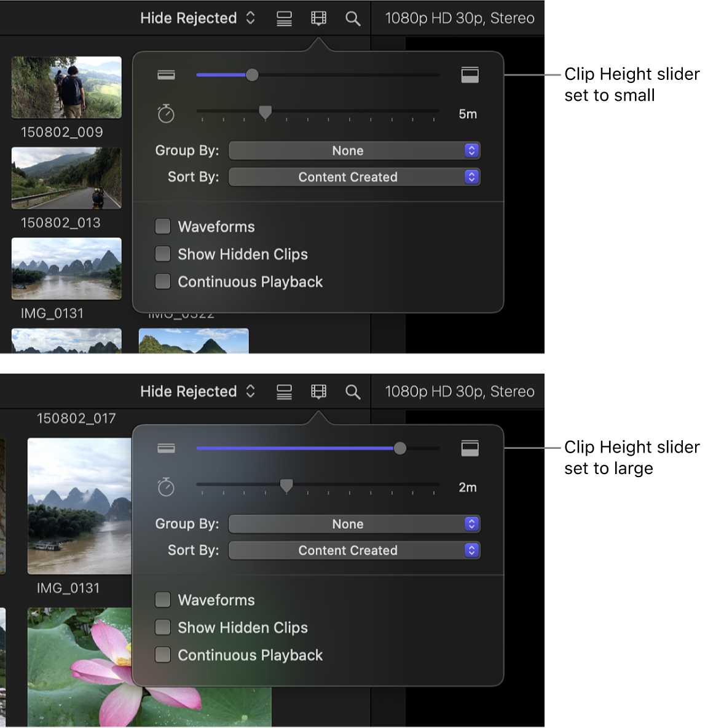The width and height of the screenshot is (724, 728).
Task: Click the 1080p HD 30p, Stereo project label
Action: coord(458,18)
